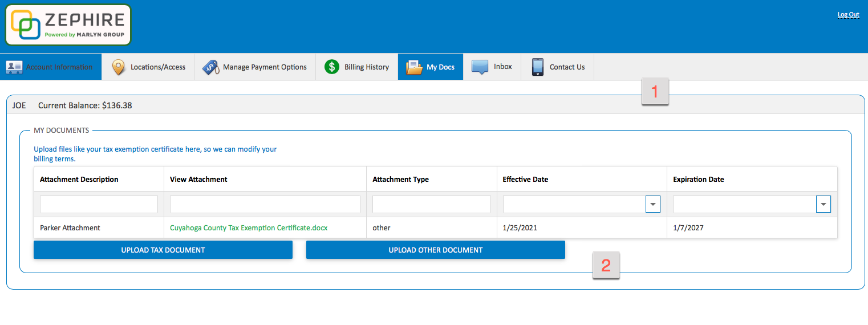Viewport: 868px width, 325px height.
Task: Click the Zephire logo
Action: click(x=68, y=25)
